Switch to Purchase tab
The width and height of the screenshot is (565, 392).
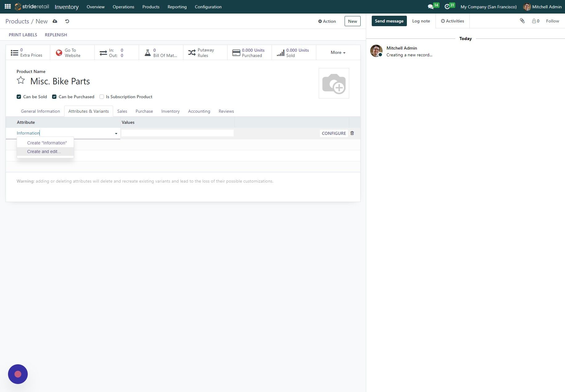click(144, 111)
